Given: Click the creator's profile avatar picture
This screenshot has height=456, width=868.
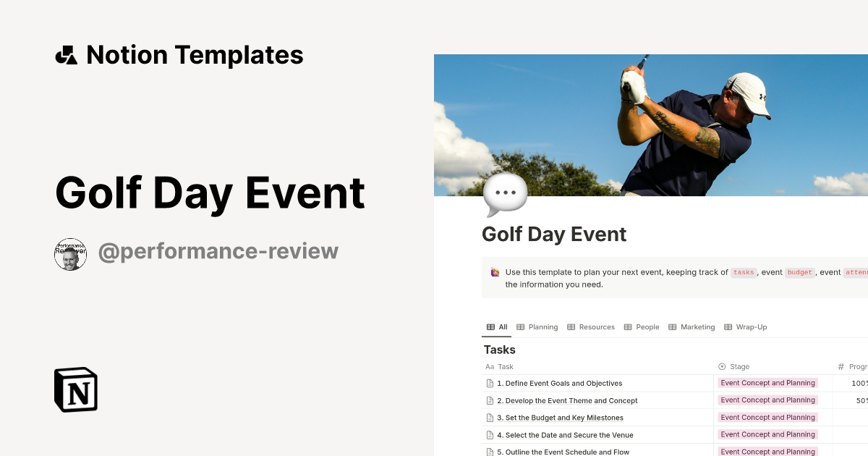Looking at the screenshot, I should pos(70,253).
